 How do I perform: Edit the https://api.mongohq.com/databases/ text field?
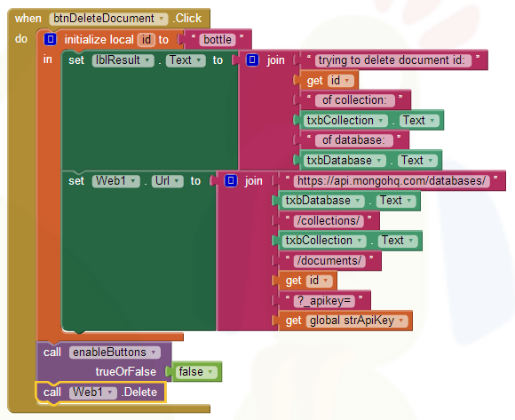pyautogui.click(x=392, y=181)
